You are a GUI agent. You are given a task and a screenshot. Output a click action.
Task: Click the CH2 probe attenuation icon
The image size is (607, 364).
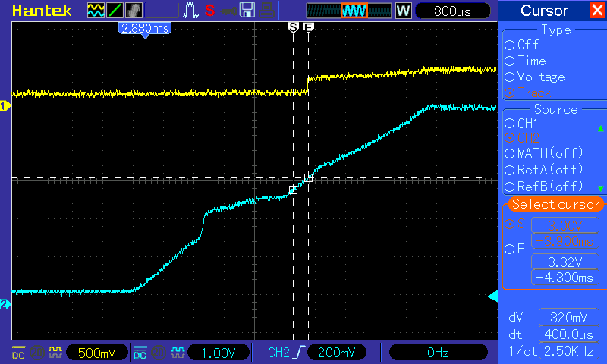pos(178,352)
